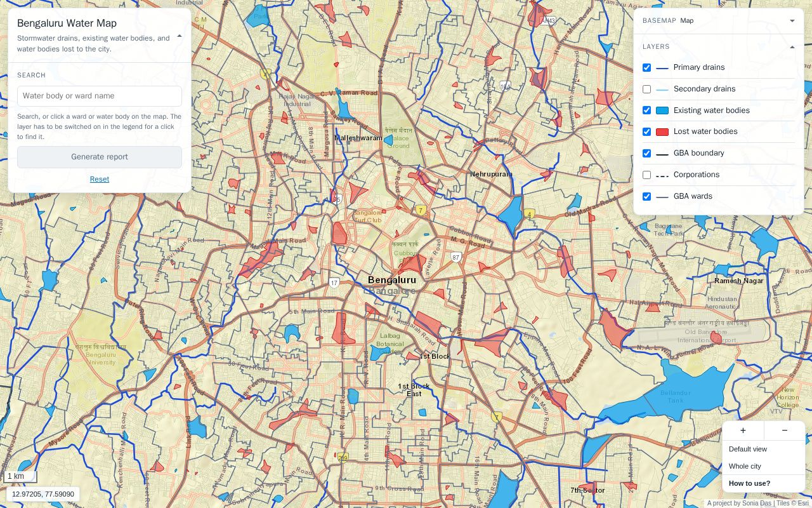Click the route 17 highway shield
Screen dimensions: 812x508
pyautogui.click(x=334, y=283)
